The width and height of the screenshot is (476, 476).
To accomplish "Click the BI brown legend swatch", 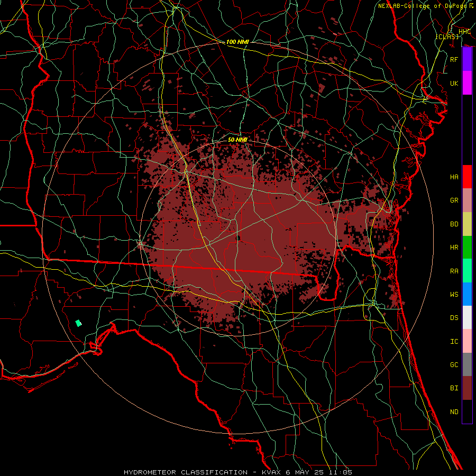I will pos(467,388).
